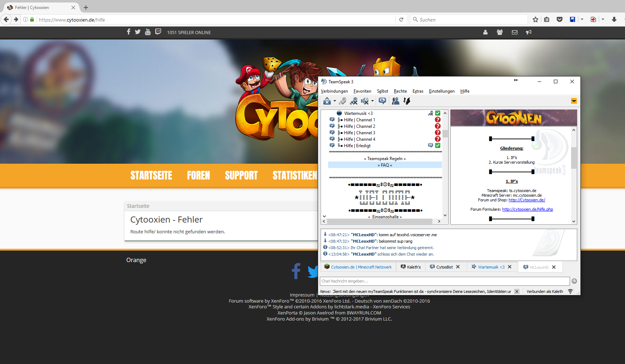Click the wolf icon in TeamSpeak toolbar
The image size is (625, 364).
[x=407, y=101]
